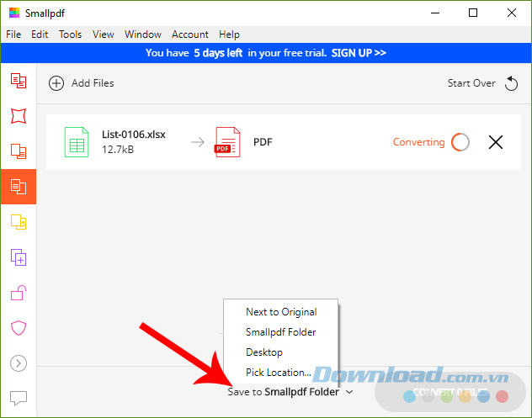
Task: Click the 5 days left trial text
Action: point(218,53)
